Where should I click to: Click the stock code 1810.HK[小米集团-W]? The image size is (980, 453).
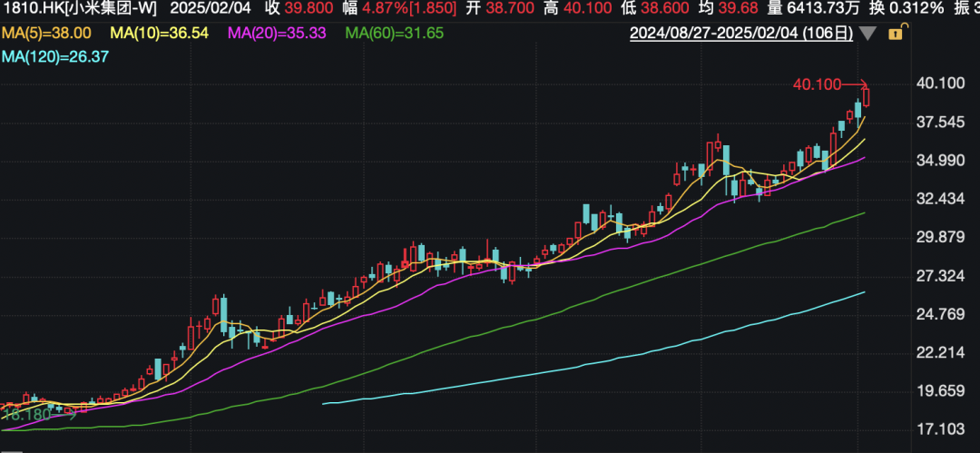tap(80, 9)
